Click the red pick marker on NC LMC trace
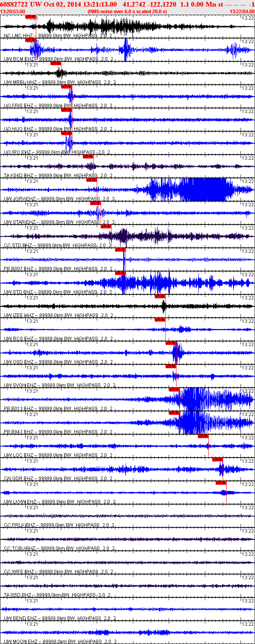 coord(30,17)
